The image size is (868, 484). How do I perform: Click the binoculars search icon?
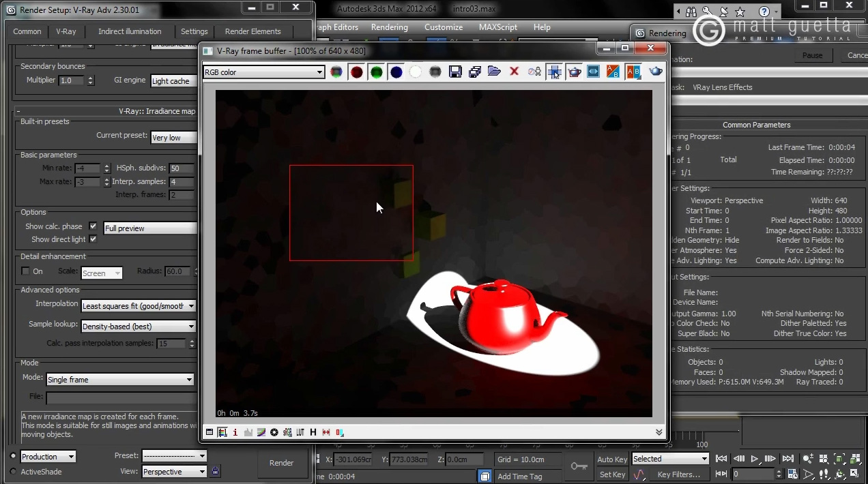691,12
